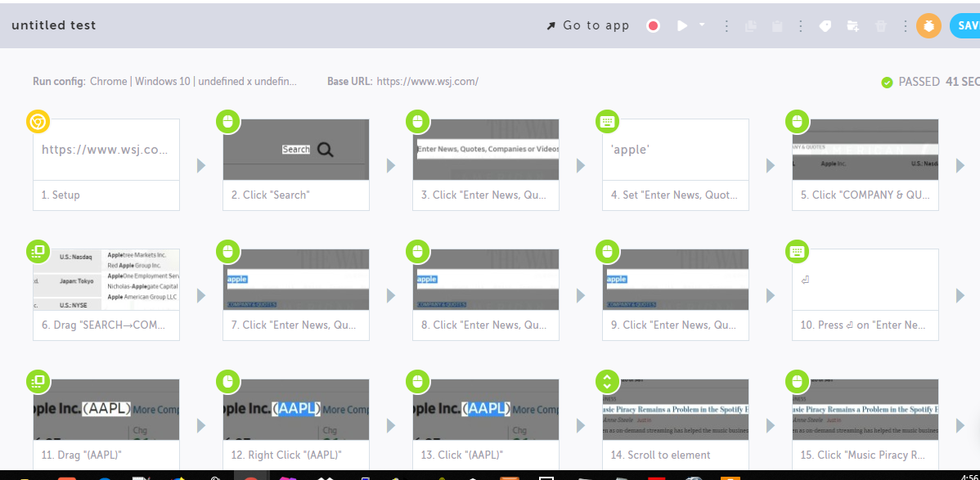Select the '1. Setup' step label
Screen dimensions: 980x480
tap(61, 195)
